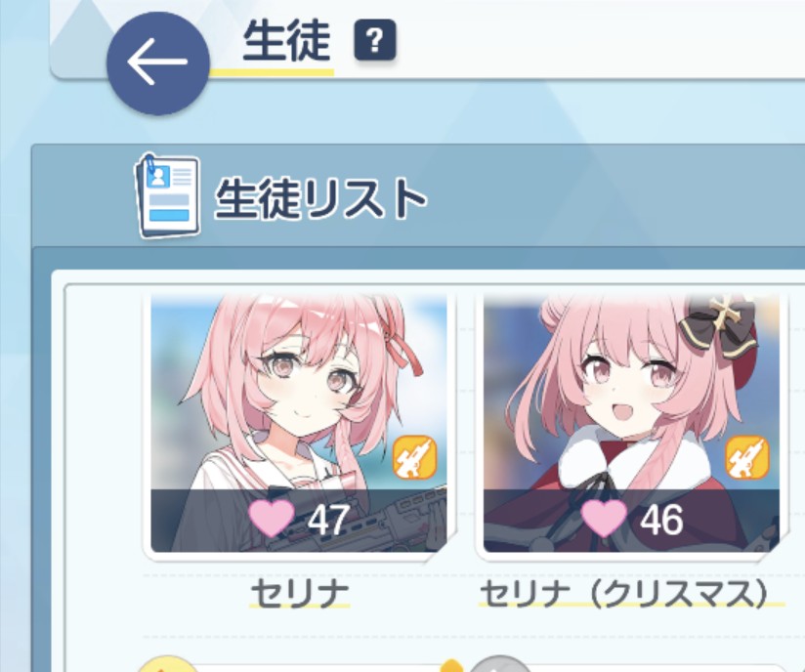Image resolution: width=805 pixels, height=672 pixels.
Task: Go back using the arrow button
Action: coord(157,63)
